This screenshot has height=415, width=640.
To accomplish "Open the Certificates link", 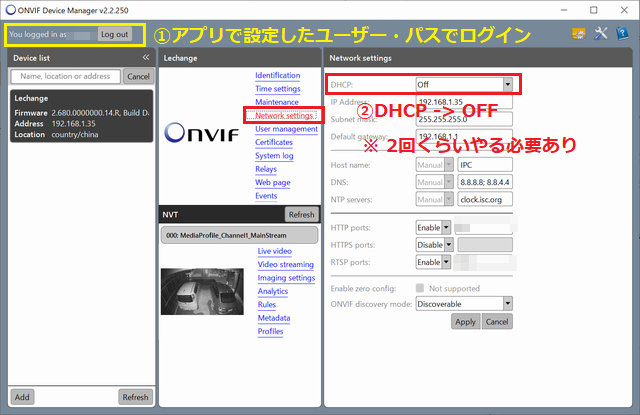I will click(x=274, y=142).
